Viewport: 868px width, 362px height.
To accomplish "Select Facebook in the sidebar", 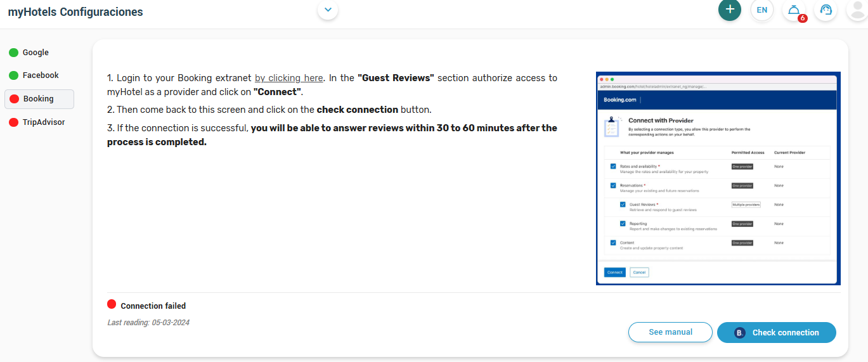I will coord(40,75).
